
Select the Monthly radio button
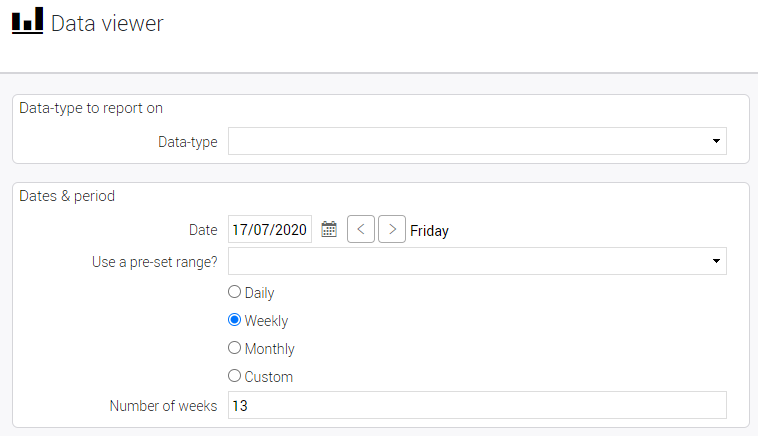click(x=235, y=349)
